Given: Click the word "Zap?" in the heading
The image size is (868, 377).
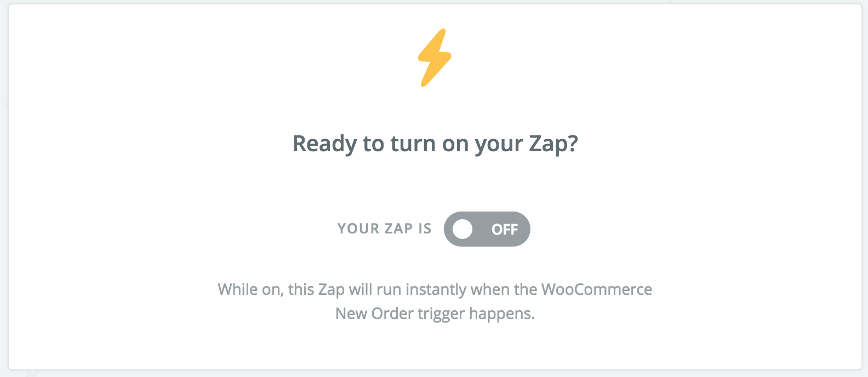Looking at the screenshot, I should pos(553,144).
